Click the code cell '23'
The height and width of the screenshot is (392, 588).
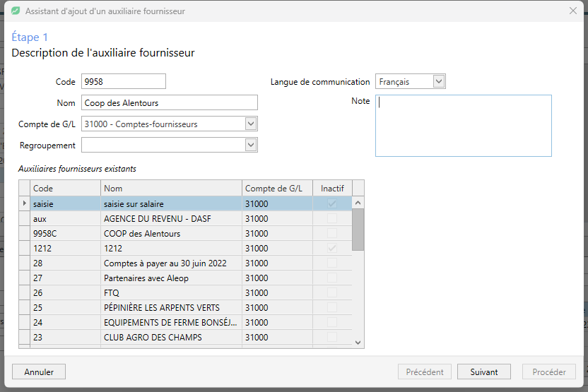(65, 337)
